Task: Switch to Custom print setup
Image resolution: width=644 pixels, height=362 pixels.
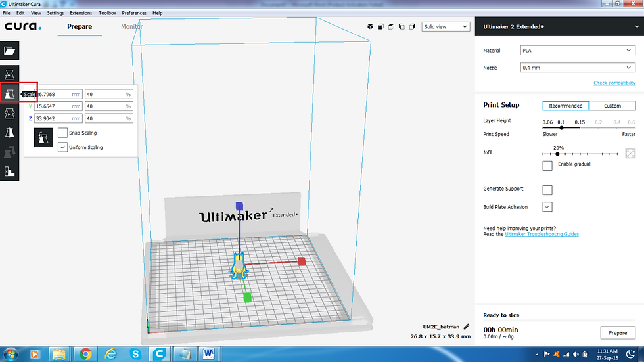Action: (x=612, y=106)
